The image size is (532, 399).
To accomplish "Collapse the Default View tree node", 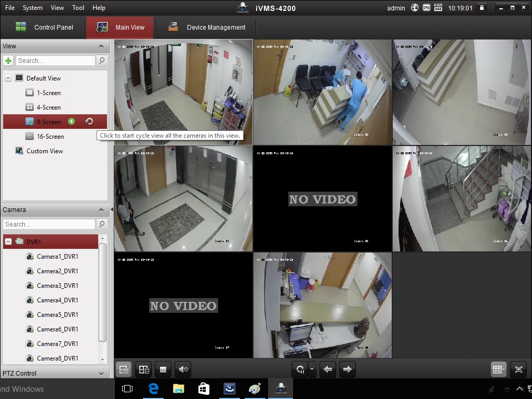I will tap(8, 78).
